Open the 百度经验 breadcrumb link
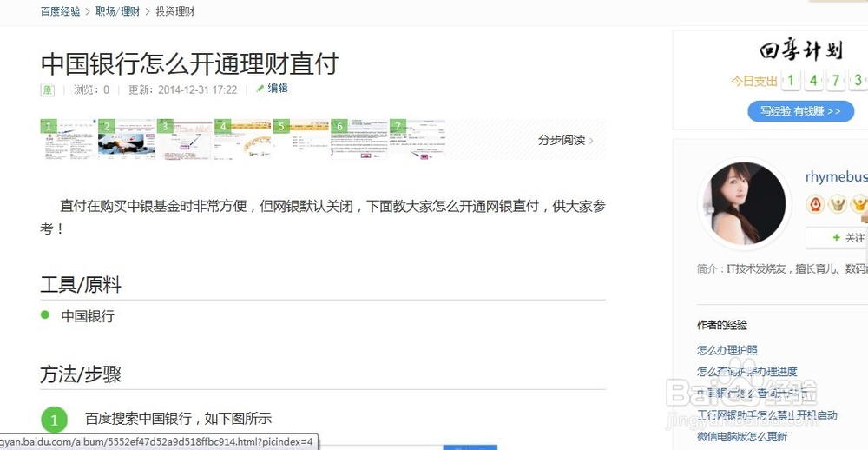The image size is (868, 450). 61,11
